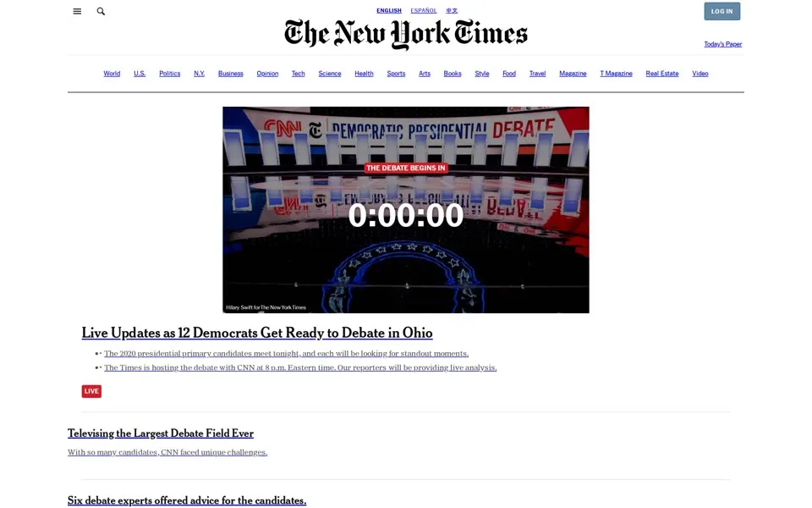Click THE DEBATE BEGINS IN red label
This screenshot has width=812, height=508.
coord(406,168)
